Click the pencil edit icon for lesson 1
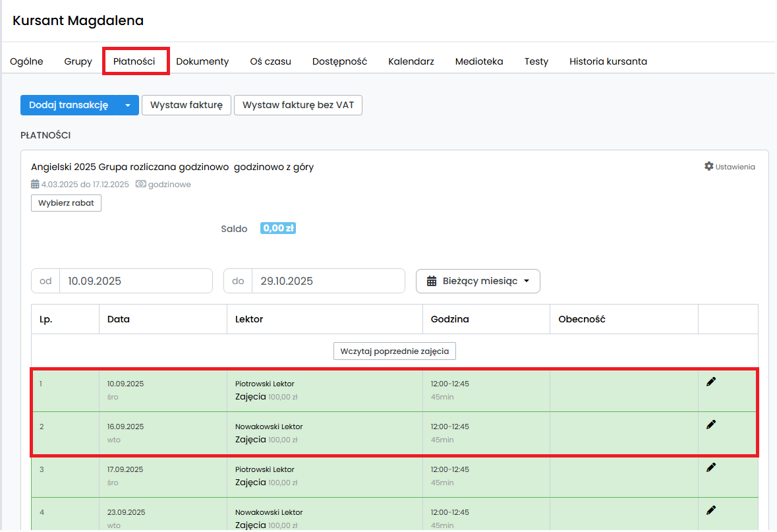 click(710, 382)
